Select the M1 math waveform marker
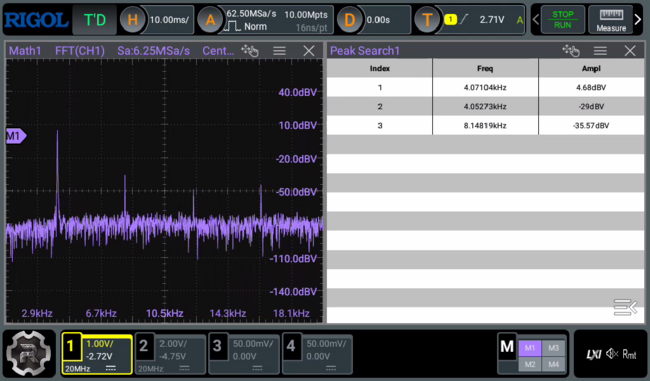Image resolution: width=650 pixels, height=381 pixels. (16, 136)
